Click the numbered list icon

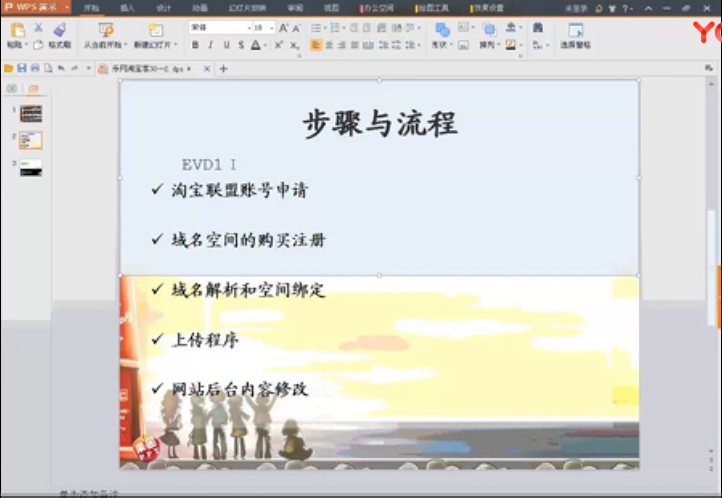[x=335, y=29]
